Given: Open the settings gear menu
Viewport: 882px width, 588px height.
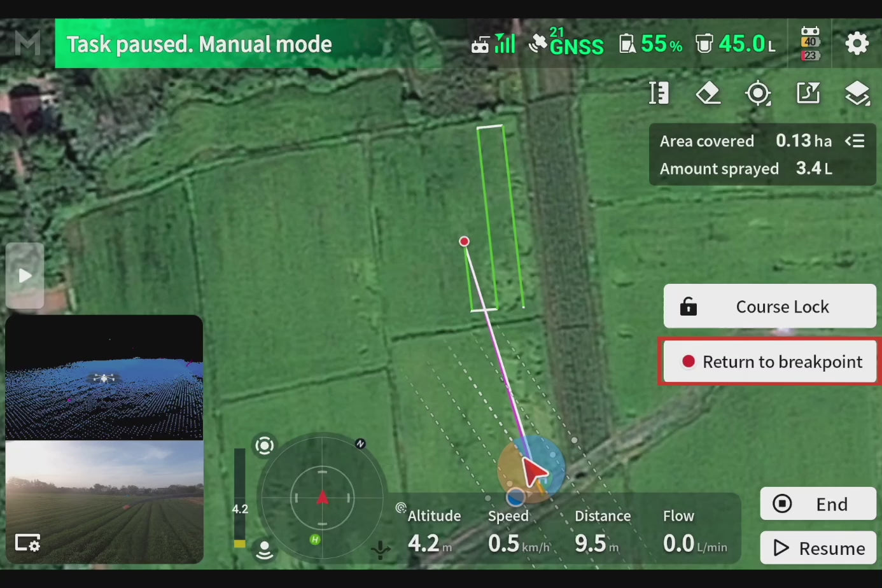Looking at the screenshot, I should coord(857,44).
